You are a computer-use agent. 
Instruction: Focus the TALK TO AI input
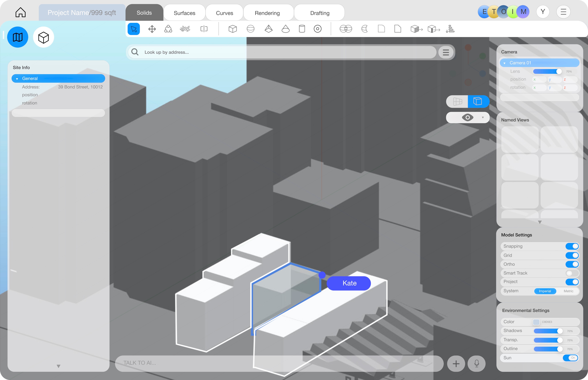[279, 363]
